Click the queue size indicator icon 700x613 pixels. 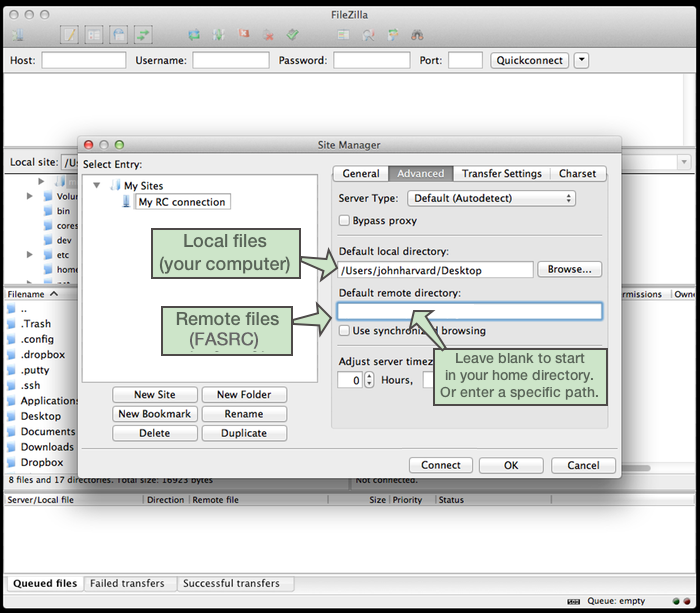(x=573, y=601)
